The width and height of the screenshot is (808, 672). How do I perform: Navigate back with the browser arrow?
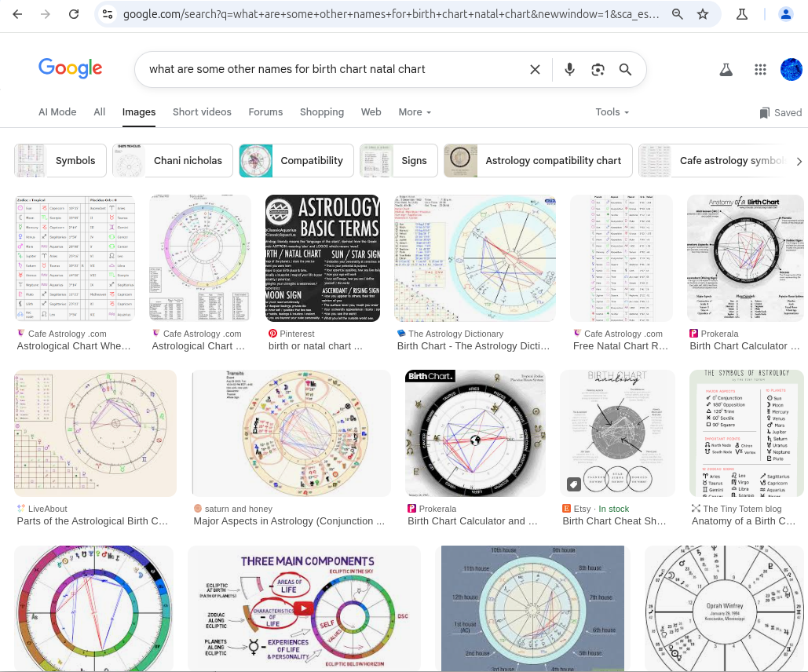coord(16,13)
